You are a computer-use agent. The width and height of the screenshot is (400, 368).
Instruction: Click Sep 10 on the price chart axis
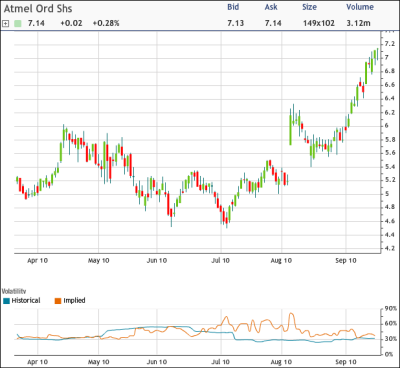click(x=346, y=261)
